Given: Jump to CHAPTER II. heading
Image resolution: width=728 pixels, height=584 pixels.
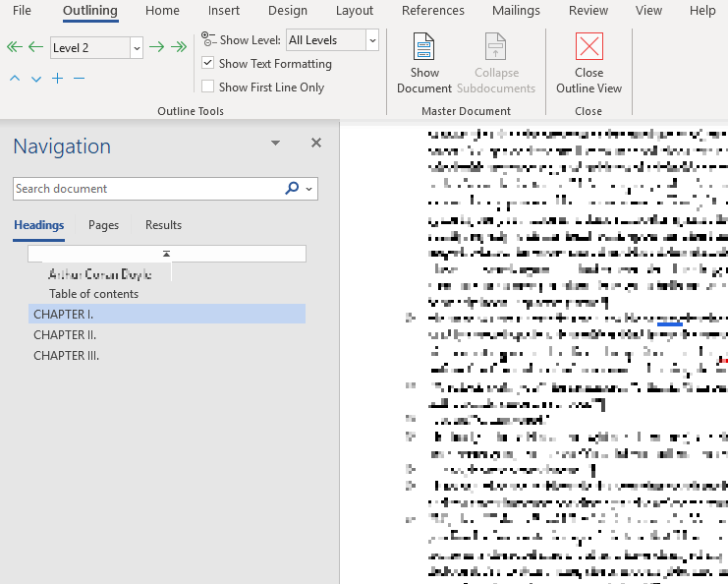Looking at the screenshot, I should click(65, 335).
